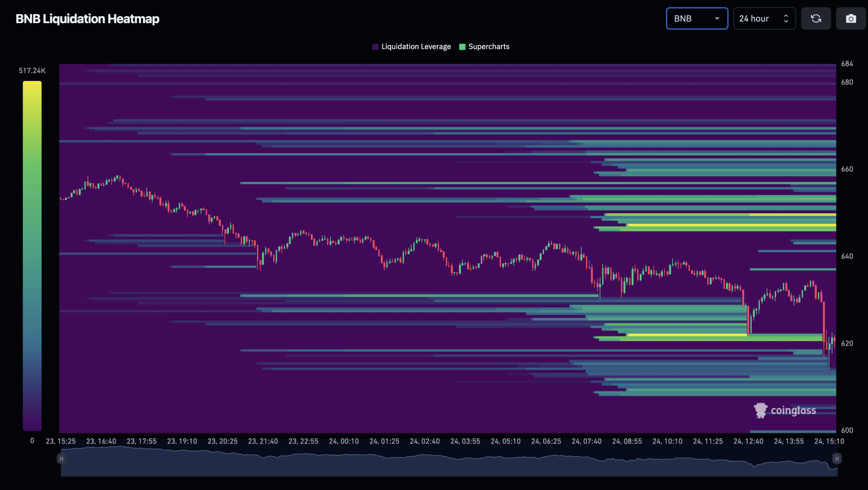Click the 24, 05:10 time axis label

pos(506,441)
